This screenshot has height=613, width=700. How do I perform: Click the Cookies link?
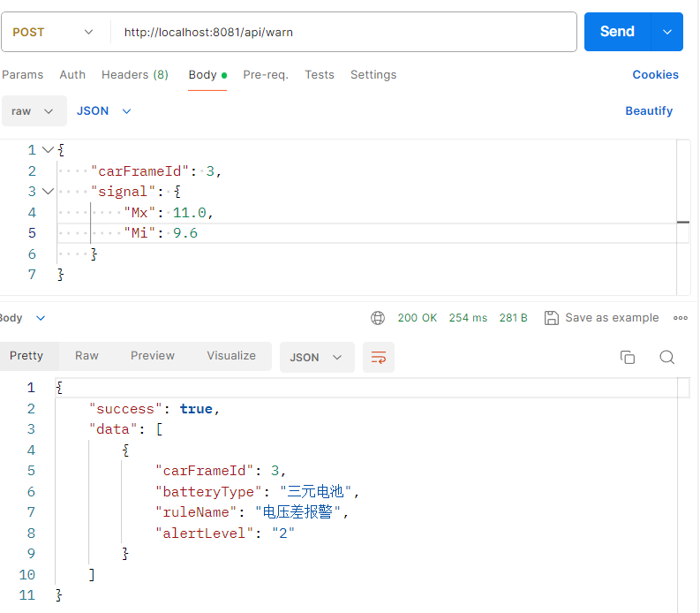point(655,74)
